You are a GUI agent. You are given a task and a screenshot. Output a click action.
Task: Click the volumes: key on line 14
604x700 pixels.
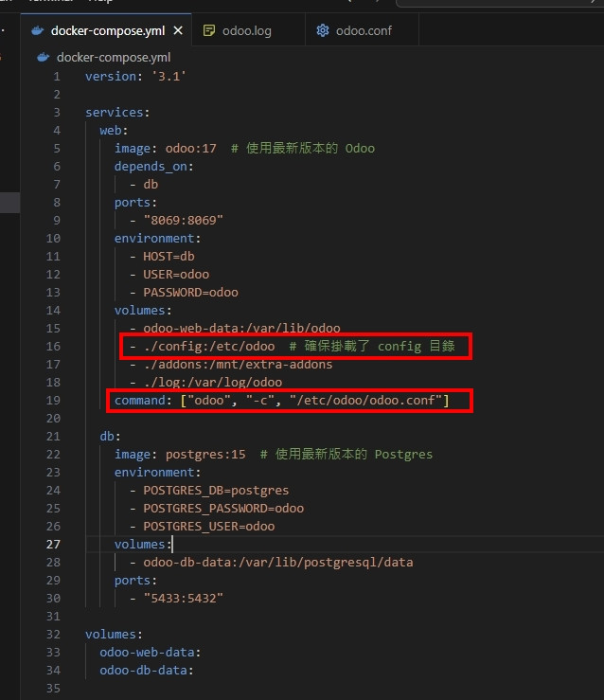point(143,311)
